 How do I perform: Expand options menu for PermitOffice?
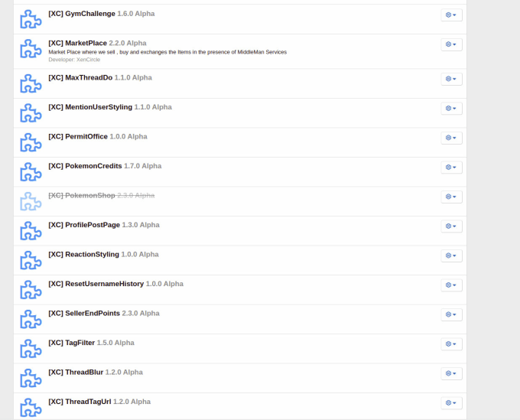451,138
